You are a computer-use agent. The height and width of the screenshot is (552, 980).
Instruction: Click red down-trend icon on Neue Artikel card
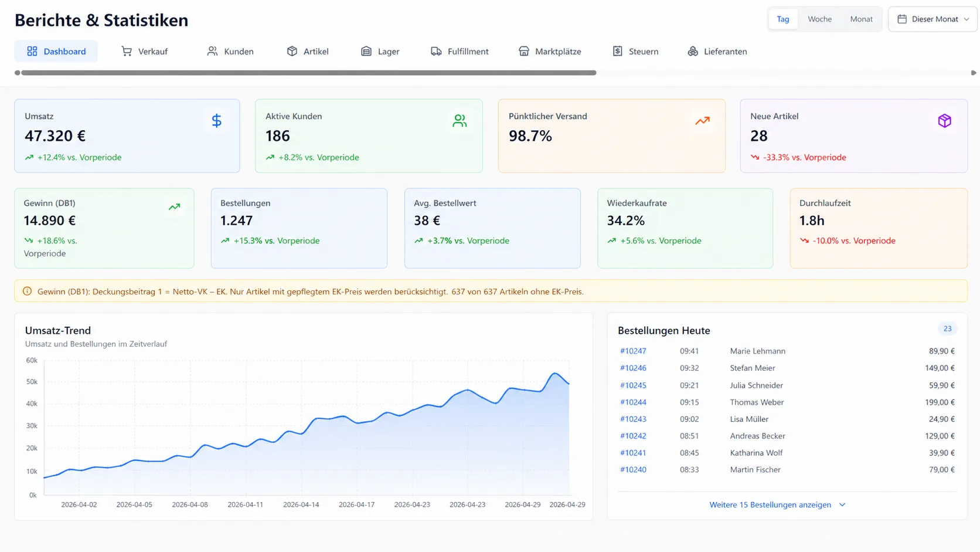tap(755, 158)
